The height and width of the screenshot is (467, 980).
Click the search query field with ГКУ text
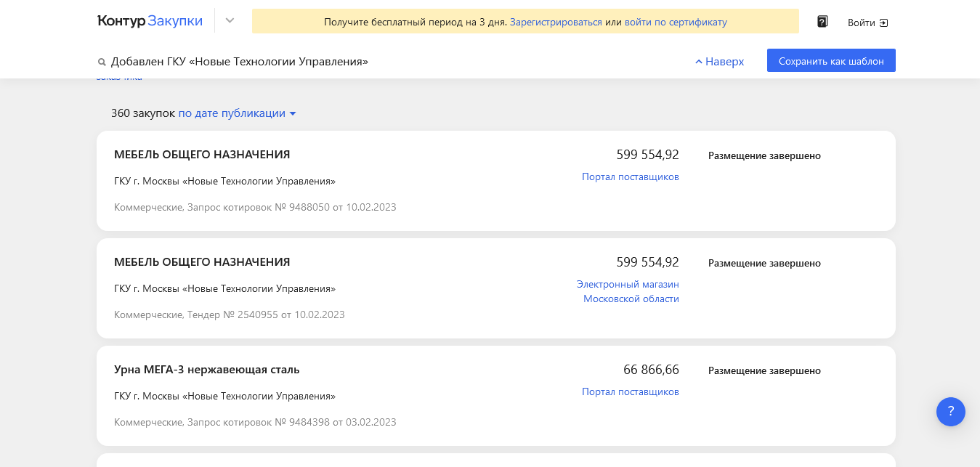(x=240, y=62)
